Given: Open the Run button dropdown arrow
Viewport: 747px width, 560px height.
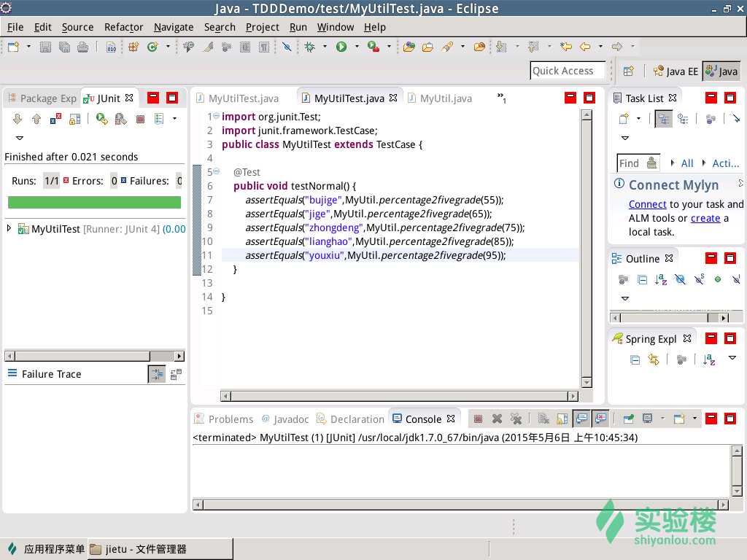Looking at the screenshot, I should [356, 47].
